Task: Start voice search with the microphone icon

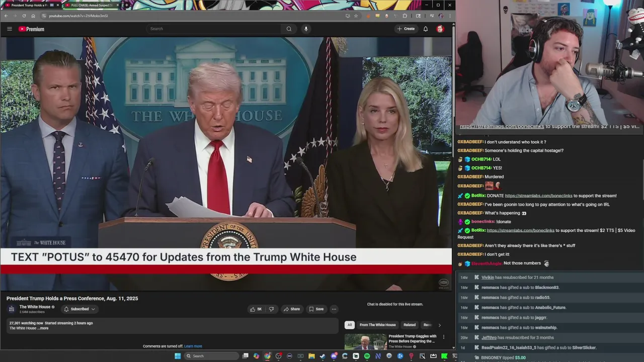Action: (x=306, y=29)
